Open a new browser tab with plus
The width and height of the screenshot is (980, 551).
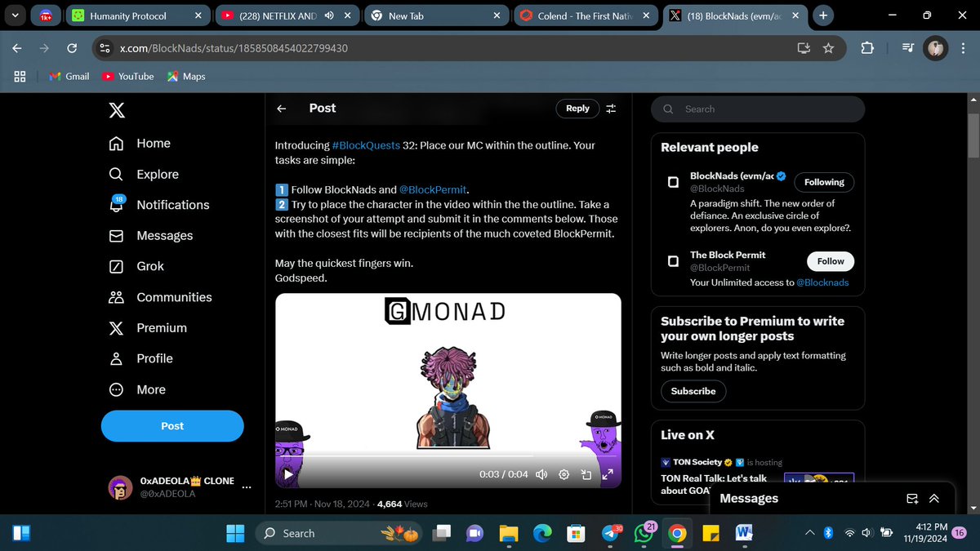[x=823, y=16]
